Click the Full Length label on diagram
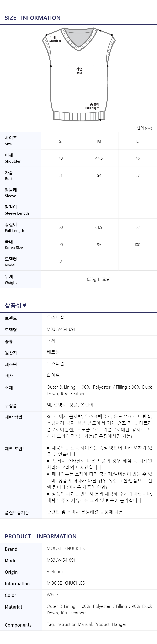Image resolution: width=157 pixels, height=644 pixels. [92, 106]
